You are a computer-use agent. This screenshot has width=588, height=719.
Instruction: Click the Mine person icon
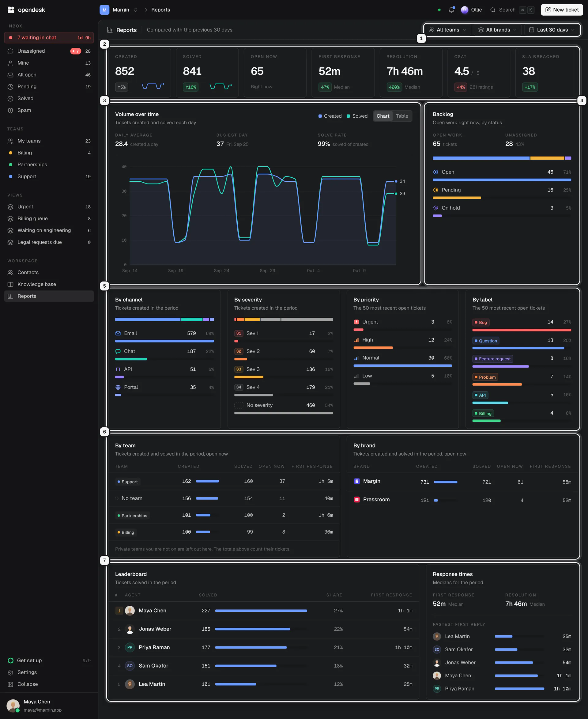[x=10, y=63]
